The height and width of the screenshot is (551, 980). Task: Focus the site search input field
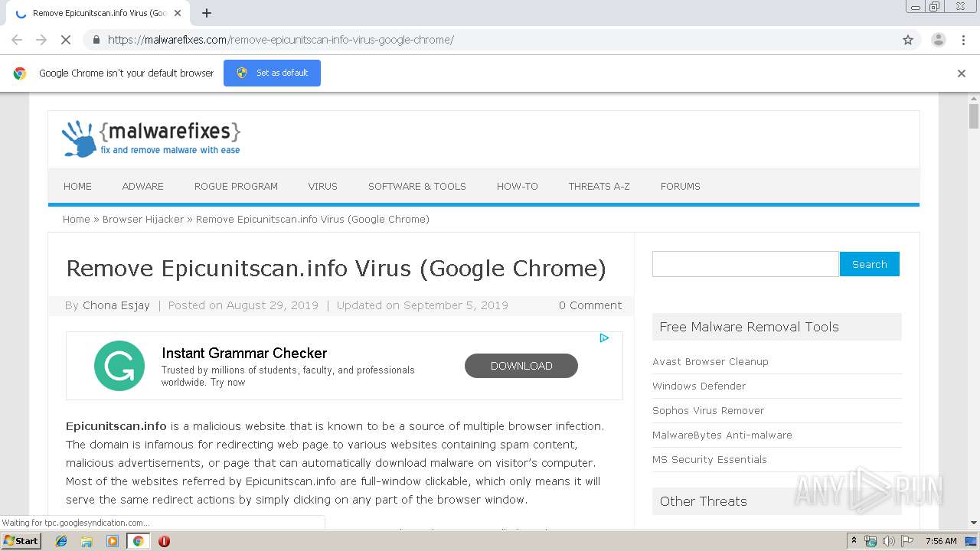pos(746,264)
